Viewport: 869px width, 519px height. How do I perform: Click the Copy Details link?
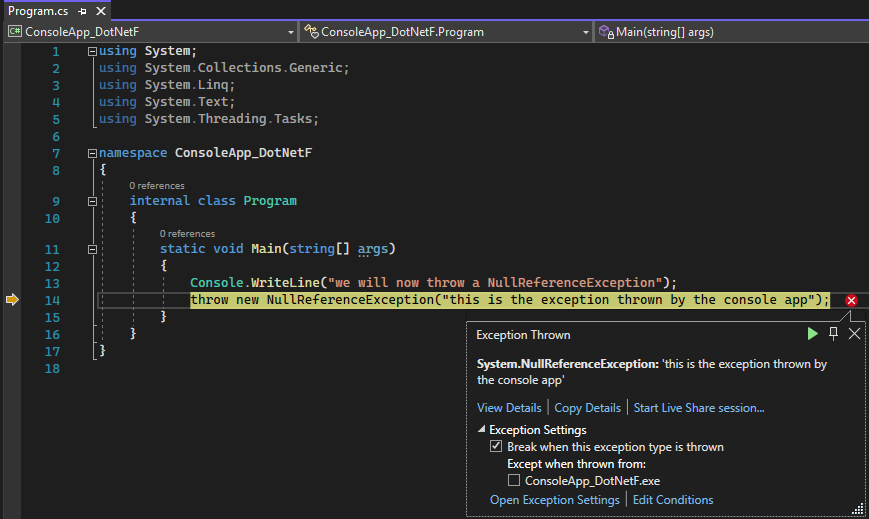587,408
